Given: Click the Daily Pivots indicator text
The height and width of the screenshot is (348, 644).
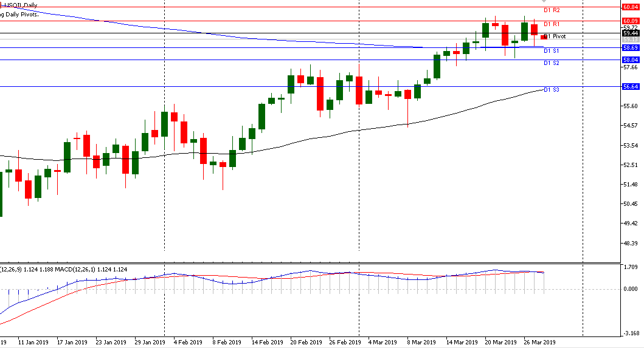Looking at the screenshot, I should 19,14.
